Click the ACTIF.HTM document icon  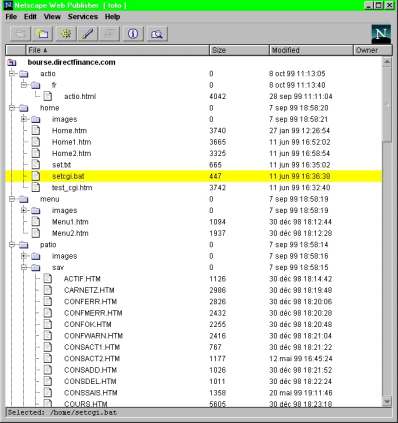point(48,279)
